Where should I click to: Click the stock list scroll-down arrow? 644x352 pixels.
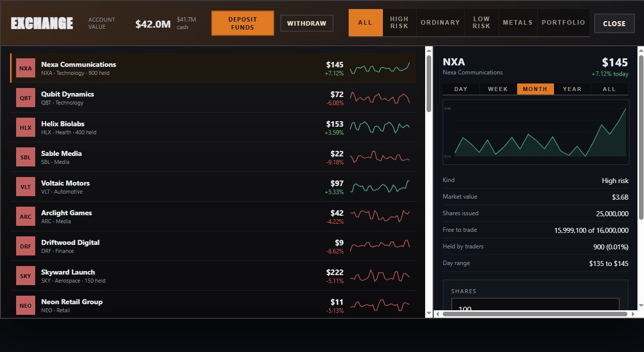click(x=429, y=314)
